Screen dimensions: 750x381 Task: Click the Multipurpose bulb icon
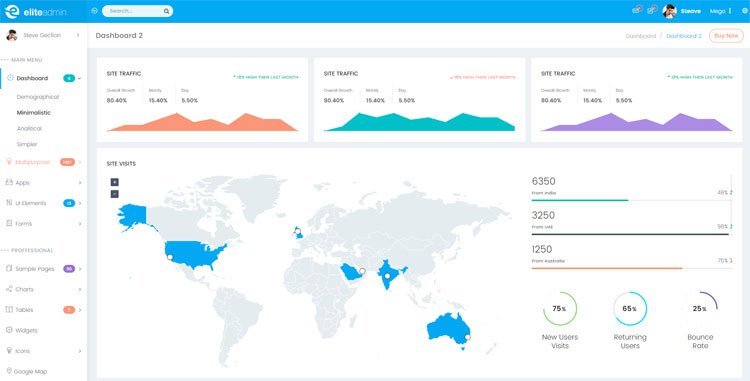[x=9, y=162]
